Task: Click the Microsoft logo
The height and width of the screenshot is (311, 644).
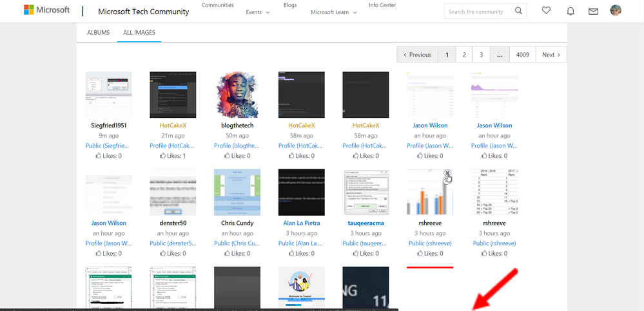Action: (x=46, y=10)
